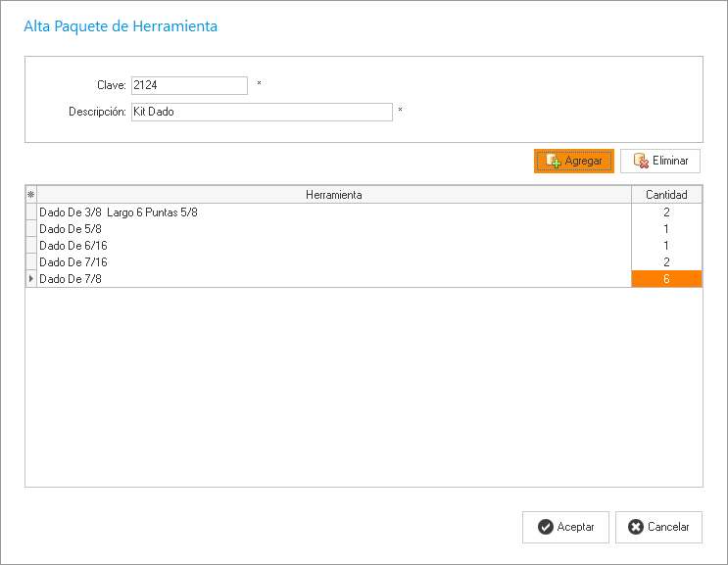Image resolution: width=728 pixels, height=565 pixels.
Task: Click the Eliminar delete icon
Action: pos(641,161)
